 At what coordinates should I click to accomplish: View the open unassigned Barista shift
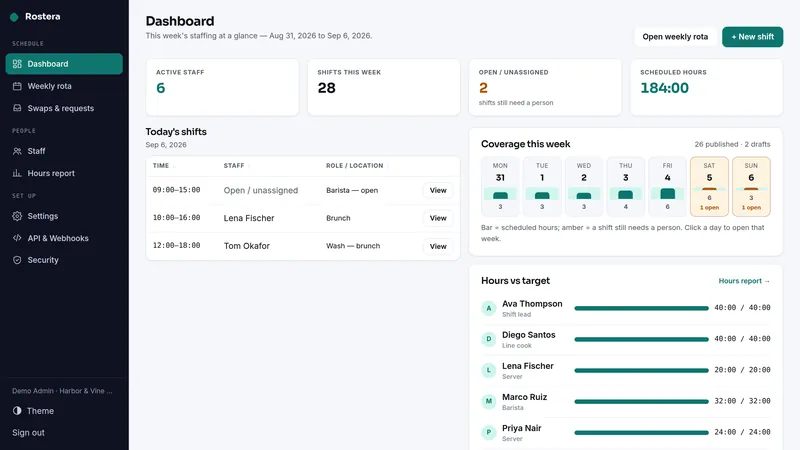pyautogui.click(x=438, y=190)
